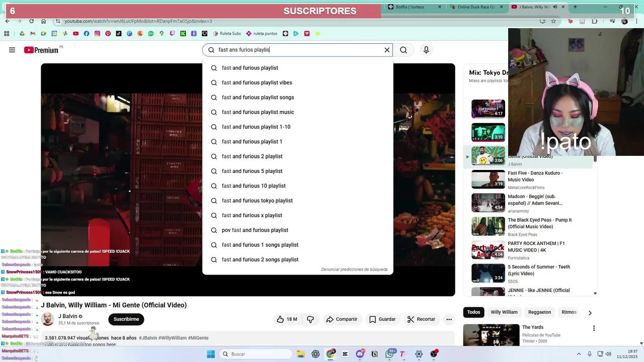Open the J Balvin channel name
The height and width of the screenshot is (362, 644).
pyautogui.click(x=68, y=316)
